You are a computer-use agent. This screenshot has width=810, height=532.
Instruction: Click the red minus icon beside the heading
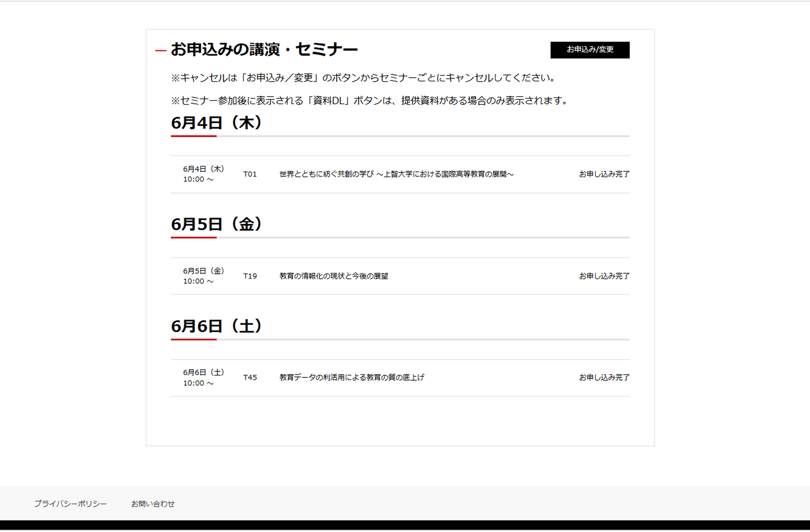(x=160, y=49)
